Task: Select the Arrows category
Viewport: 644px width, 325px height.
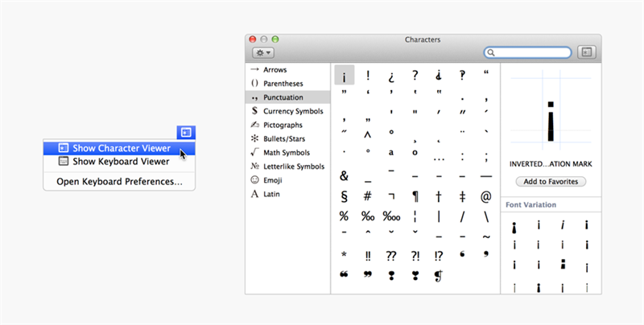Action: coord(287,70)
